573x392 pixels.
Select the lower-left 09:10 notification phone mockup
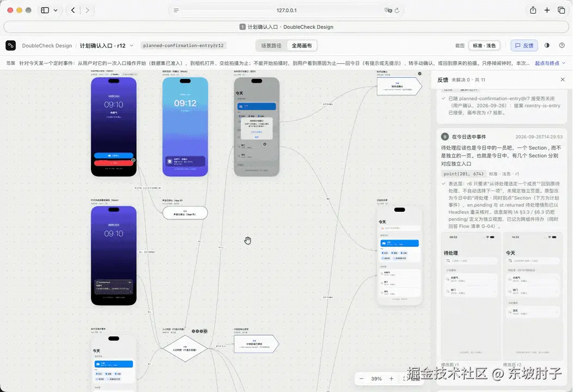[x=114, y=255]
